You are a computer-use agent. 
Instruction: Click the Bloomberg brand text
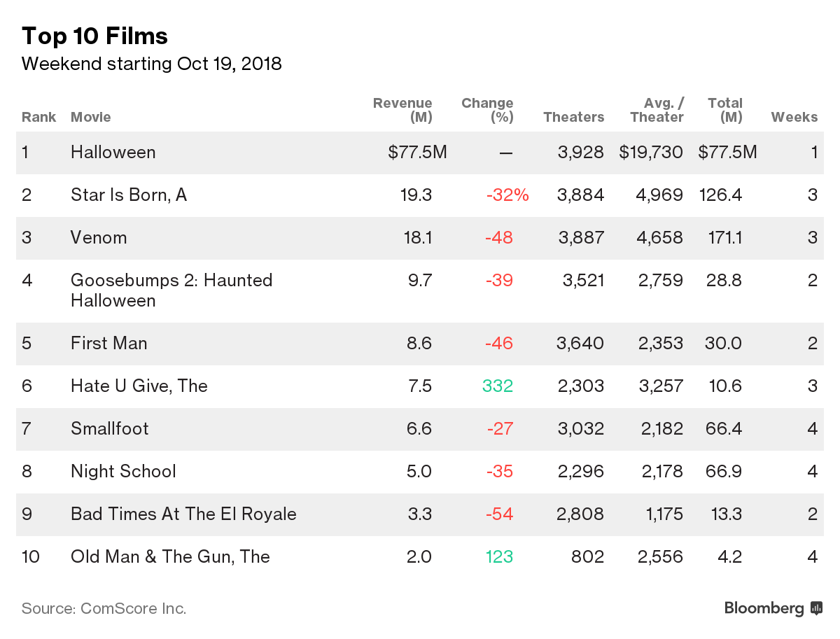click(764, 608)
